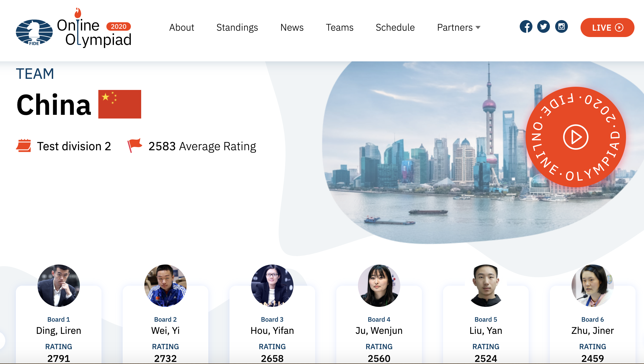This screenshot has height=364, width=644.
Task: Select Zhu, Jiner's player photo
Action: (x=593, y=286)
